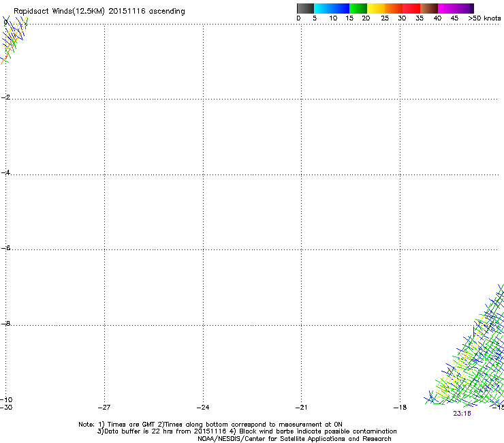Click the '-21' longitude axis label
This screenshot has height=443, width=504.
(x=302, y=408)
